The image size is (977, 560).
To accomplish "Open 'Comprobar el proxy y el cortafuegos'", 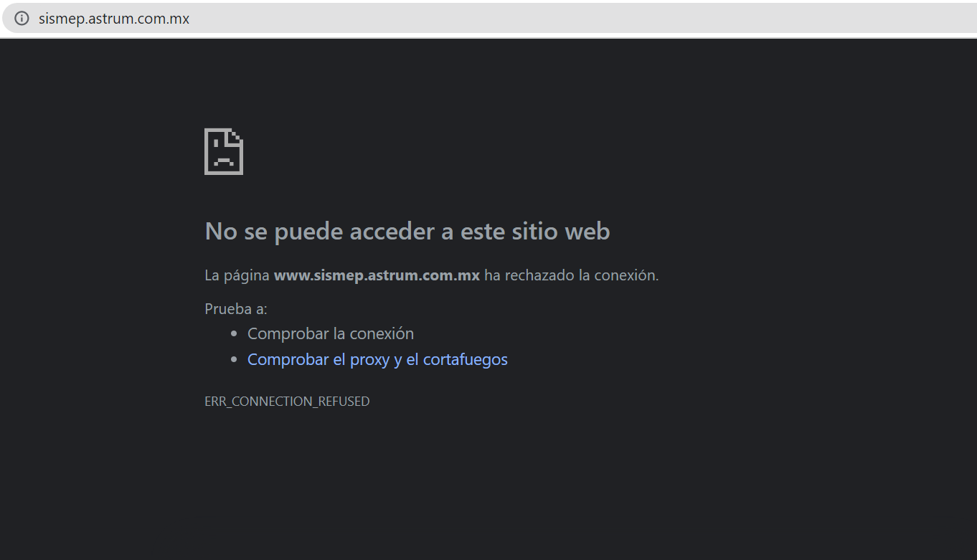I will click(377, 359).
